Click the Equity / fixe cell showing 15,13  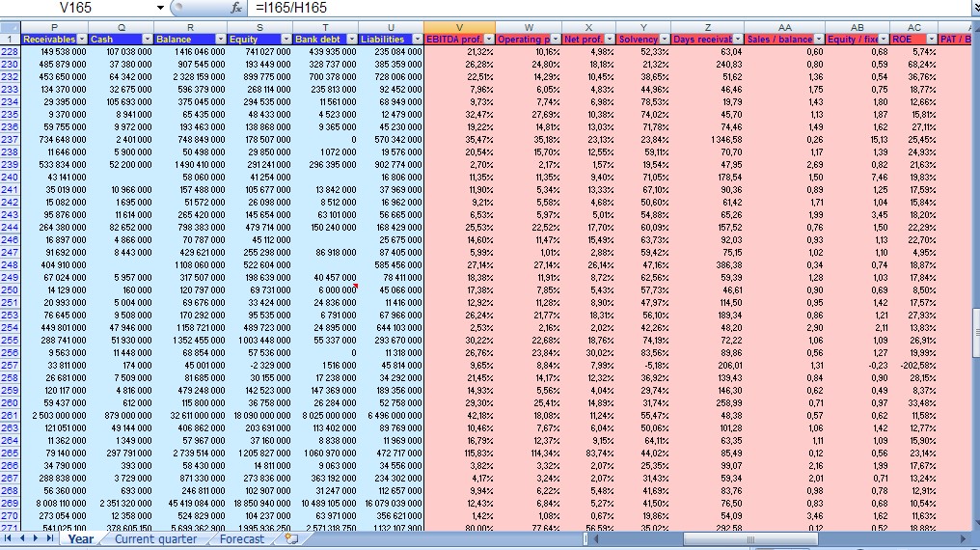[x=857, y=139]
